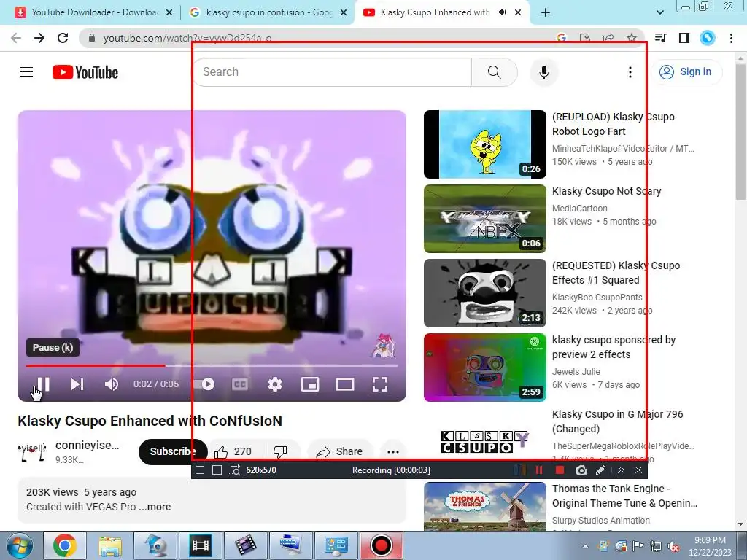Pause the screen recording
Screen dimensions: 747x560
(539, 470)
